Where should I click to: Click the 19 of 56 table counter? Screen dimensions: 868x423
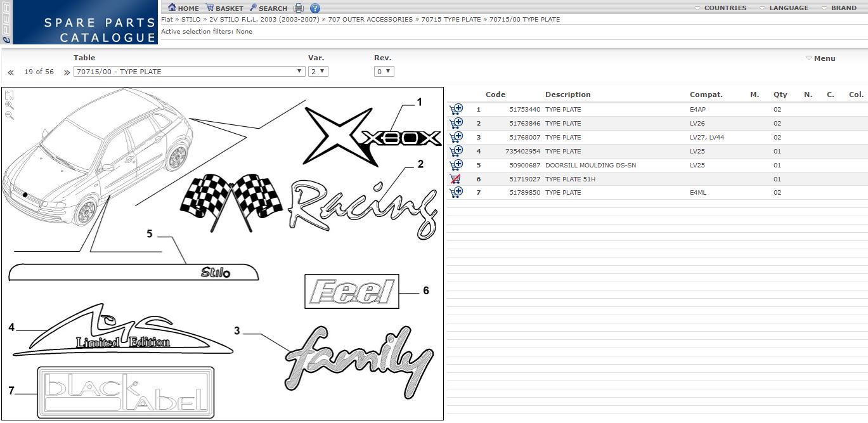[39, 72]
